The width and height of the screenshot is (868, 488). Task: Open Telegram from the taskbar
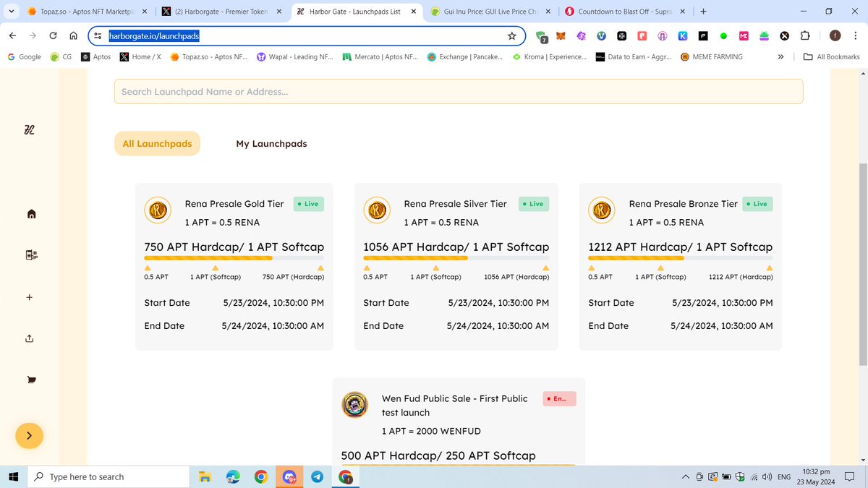tap(317, 476)
